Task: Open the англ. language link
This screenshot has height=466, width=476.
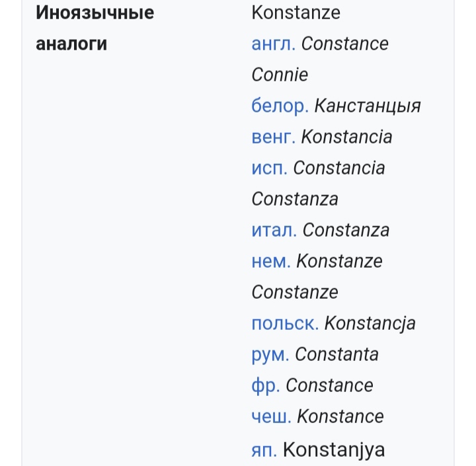Action: (273, 44)
